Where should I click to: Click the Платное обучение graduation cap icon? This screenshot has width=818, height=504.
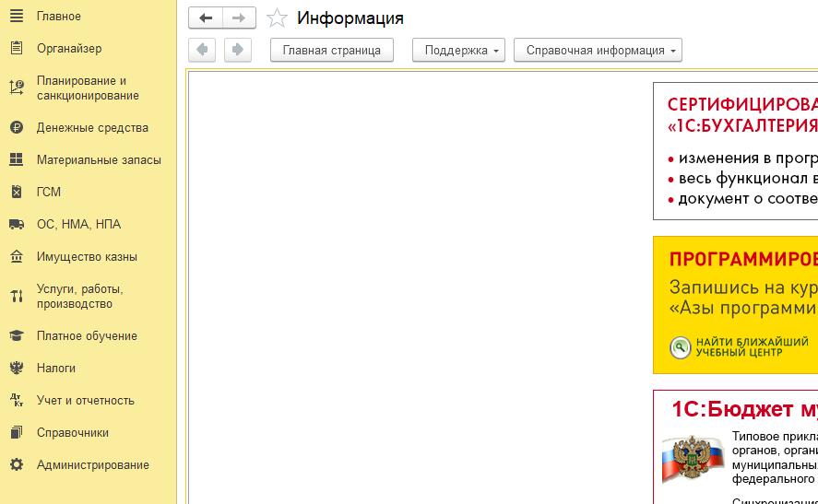(x=17, y=335)
